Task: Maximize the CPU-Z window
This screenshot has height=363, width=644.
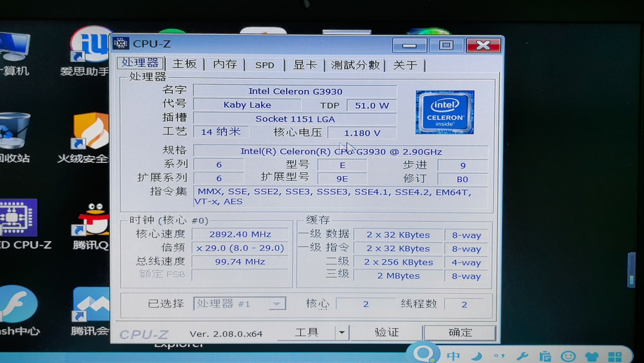Action: click(446, 45)
